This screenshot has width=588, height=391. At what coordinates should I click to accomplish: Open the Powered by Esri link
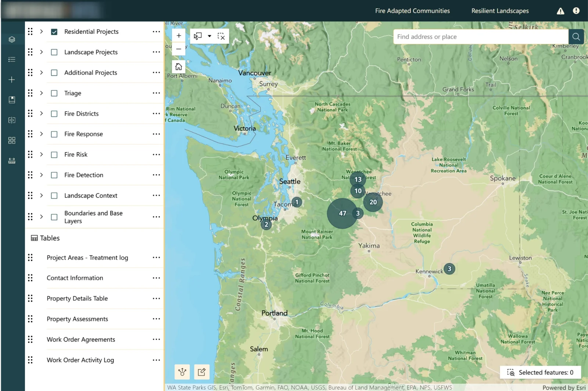pos(564,388)
